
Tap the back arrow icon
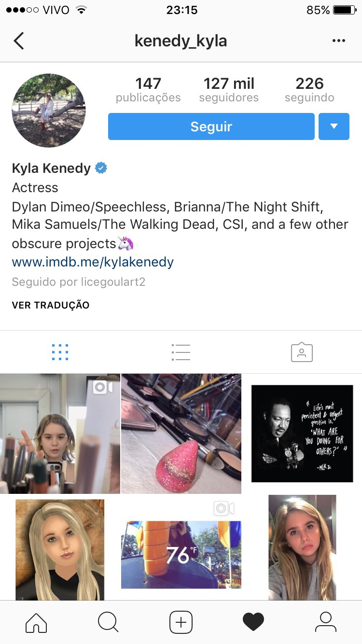pyautogui.click(x=19, y=41)
